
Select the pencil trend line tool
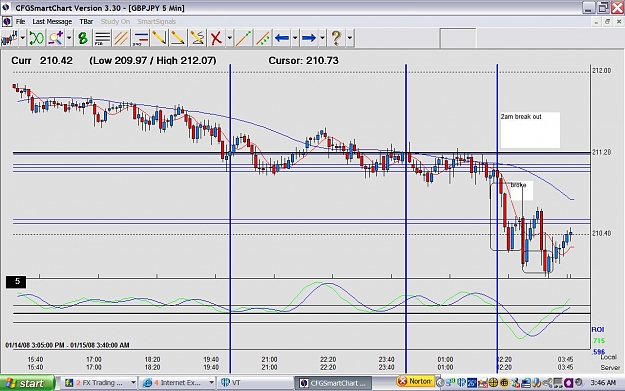click(x=159, y=38)
